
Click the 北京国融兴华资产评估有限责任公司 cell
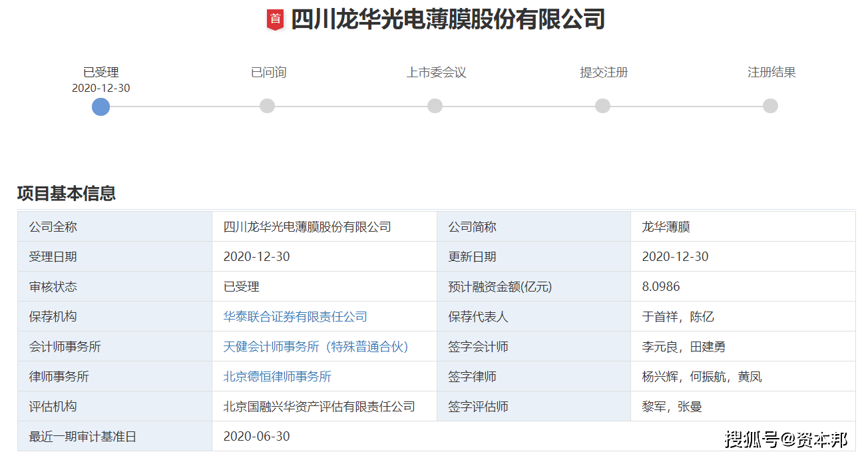[319, 407]
